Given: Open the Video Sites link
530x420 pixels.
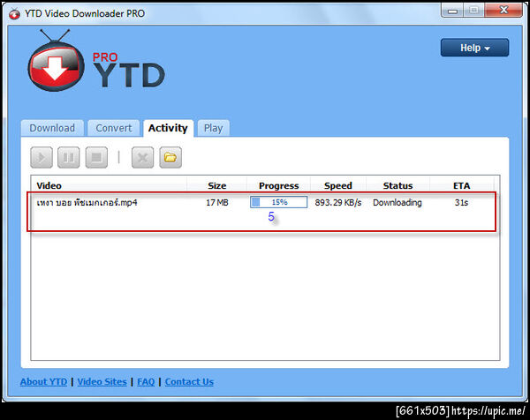Looking at the screenshot, I should tap(102, 381).
